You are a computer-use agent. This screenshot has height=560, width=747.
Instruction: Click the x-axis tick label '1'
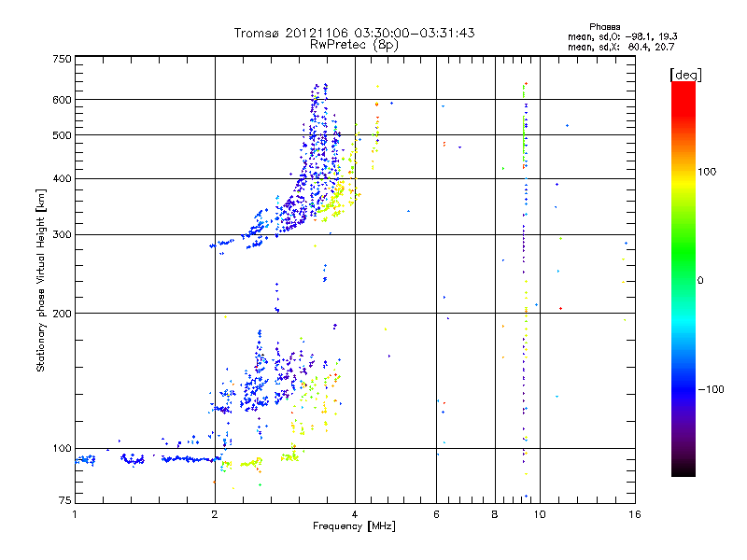point(75,514)
